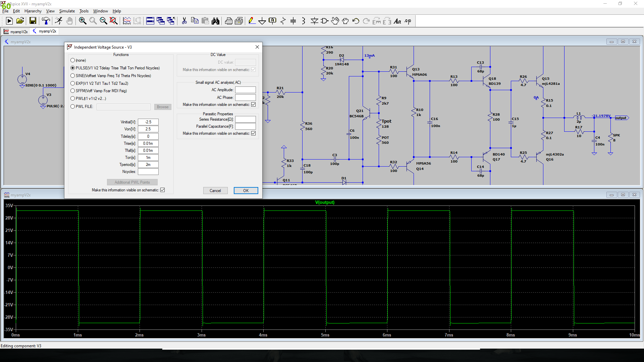Open the Component gate icon
This screenshot has width=644, height=362.
click(325, 21)
